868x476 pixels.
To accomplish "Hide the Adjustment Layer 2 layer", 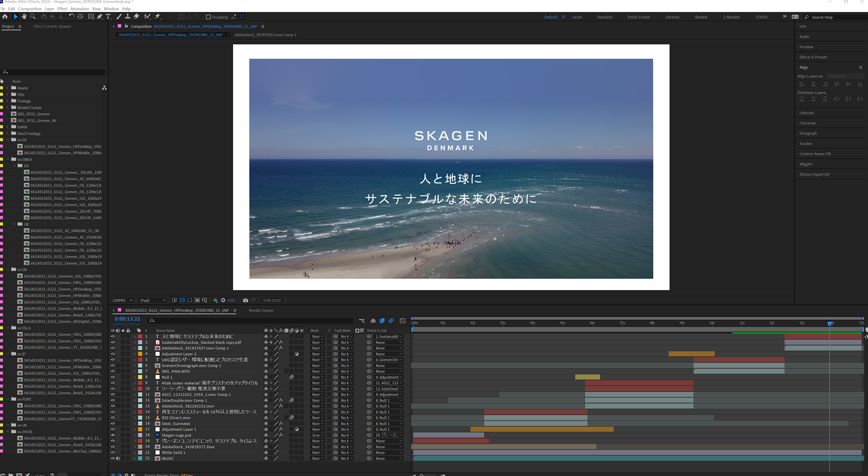I will (113, 354).
